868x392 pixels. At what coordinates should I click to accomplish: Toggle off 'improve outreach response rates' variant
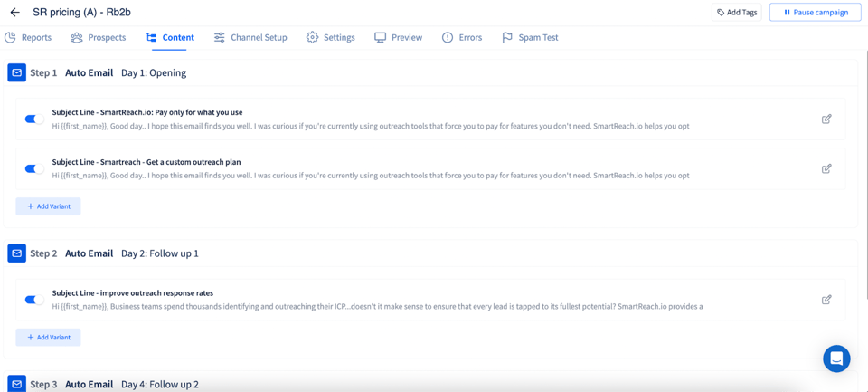pos(34,300)
